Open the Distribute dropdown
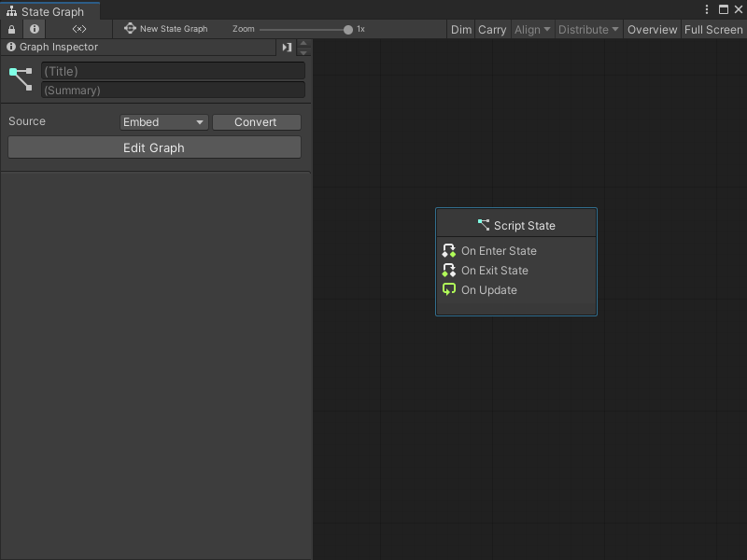Screen dimensions: 747x560 tap(588, 29)
